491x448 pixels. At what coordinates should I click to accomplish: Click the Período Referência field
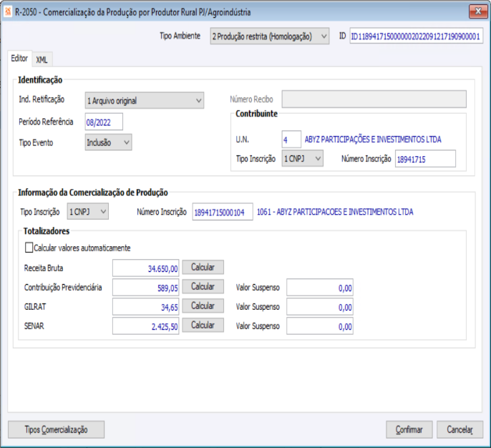tap(104, 122)
